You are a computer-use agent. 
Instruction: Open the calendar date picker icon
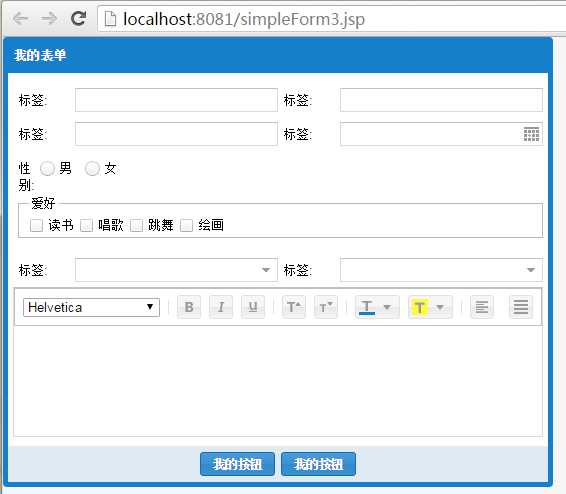tap(531, 134)
